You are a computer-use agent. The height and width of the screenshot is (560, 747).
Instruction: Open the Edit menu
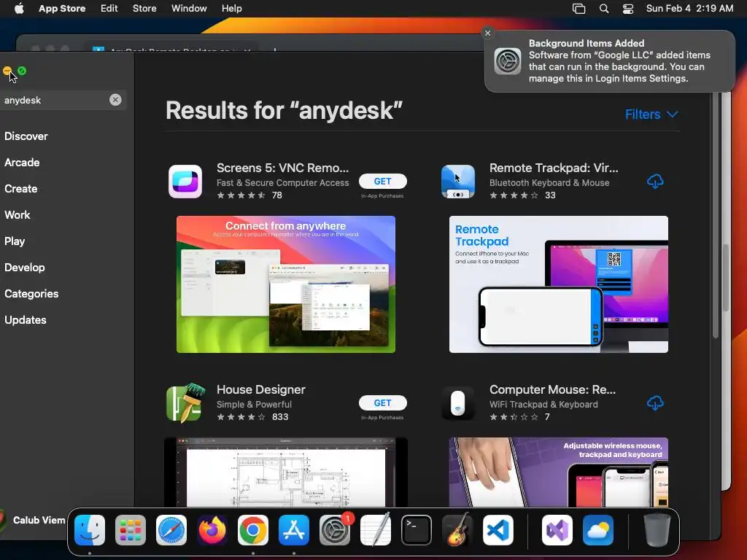tap(109, 9)
